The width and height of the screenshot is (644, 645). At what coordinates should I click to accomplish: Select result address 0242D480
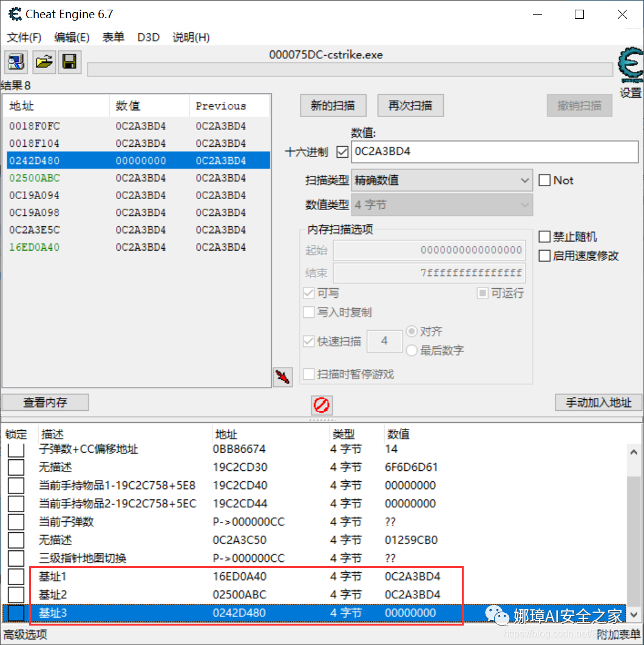pyautogui.click(x=35, y=160)
